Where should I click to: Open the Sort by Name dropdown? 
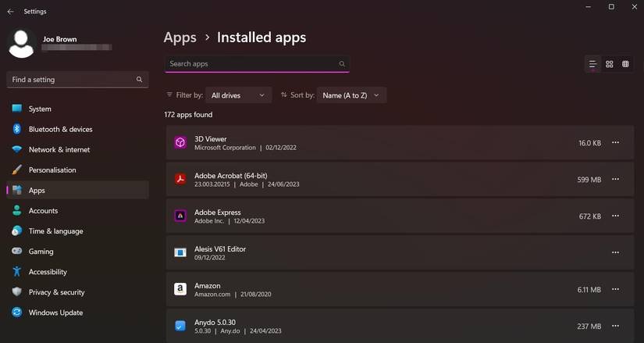[350, 95]
